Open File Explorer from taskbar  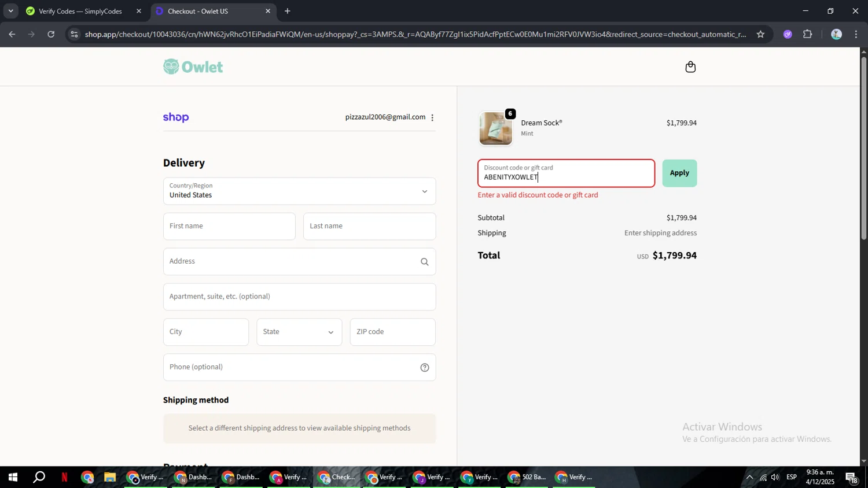(110, 478)
